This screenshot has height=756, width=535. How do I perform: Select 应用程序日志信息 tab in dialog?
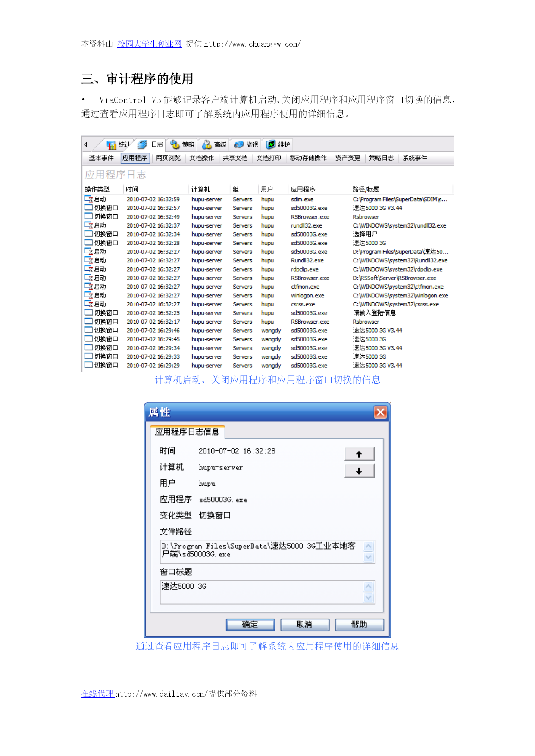[x=187, y=432]
